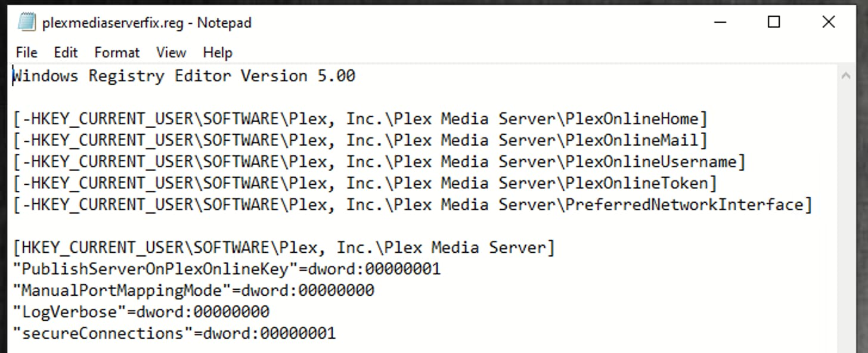Click the secureConnections line text
The image size is (868, 353).
tap(175, 333)
